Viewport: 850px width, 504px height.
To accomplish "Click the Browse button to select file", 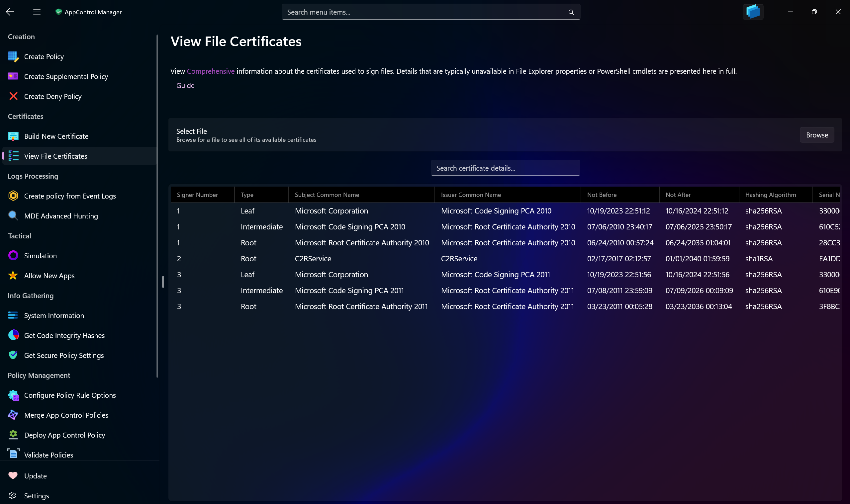I will point(817,135).
